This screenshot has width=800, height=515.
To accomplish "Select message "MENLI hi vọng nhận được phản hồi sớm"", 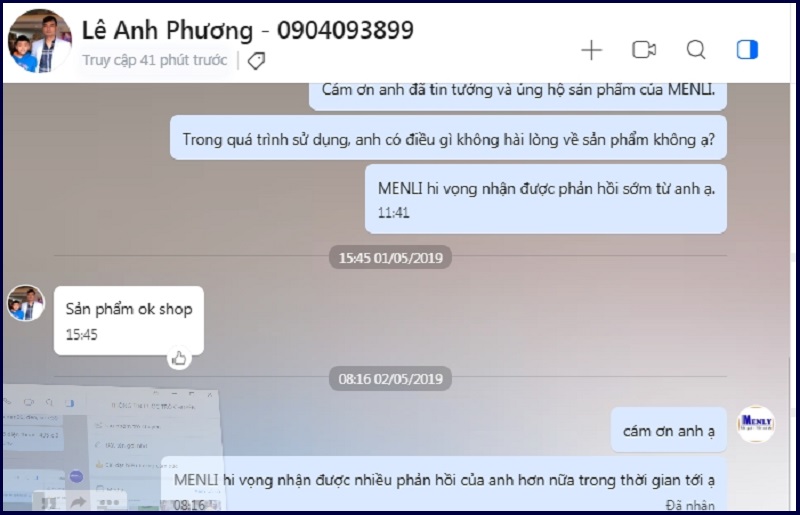I will (546, 199).
